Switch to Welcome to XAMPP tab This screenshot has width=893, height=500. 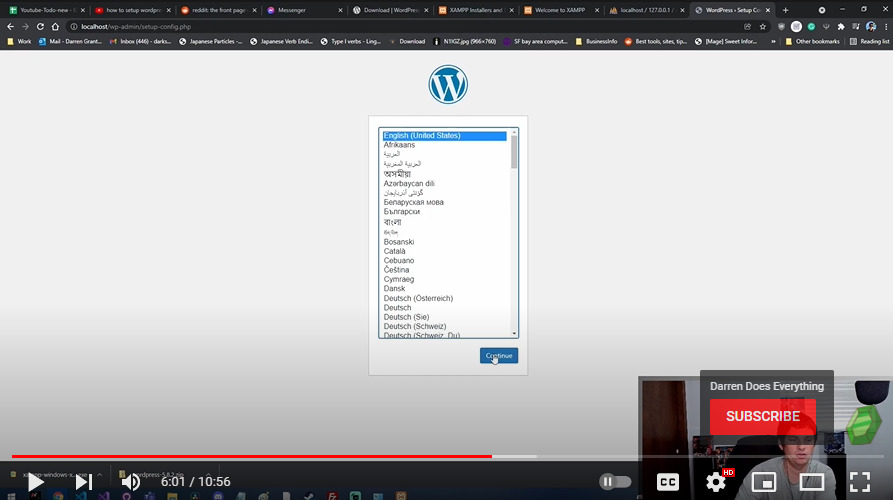(560, 10)
